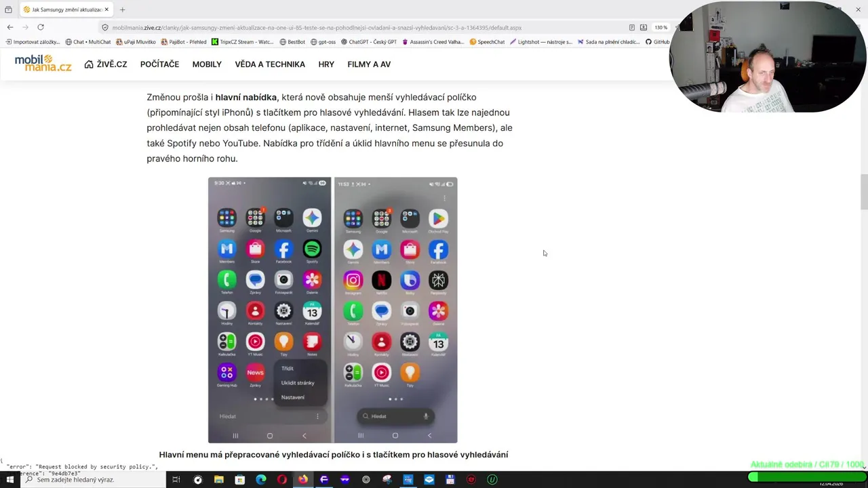
Task: Click the gray disc icon in taskbar
Action: coord(366,479)
